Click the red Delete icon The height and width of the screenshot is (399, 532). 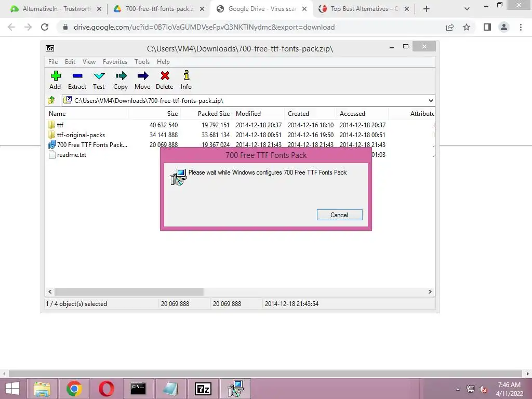[165, 80]
